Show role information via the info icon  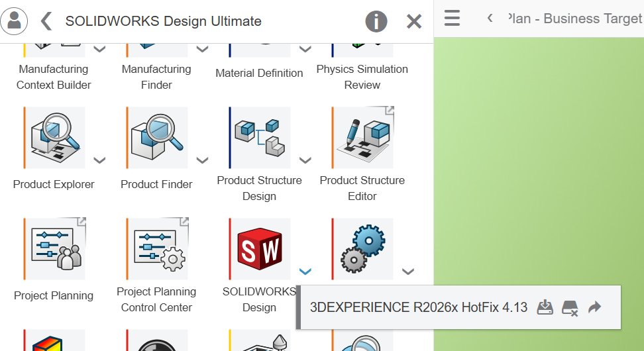point(376,21)
